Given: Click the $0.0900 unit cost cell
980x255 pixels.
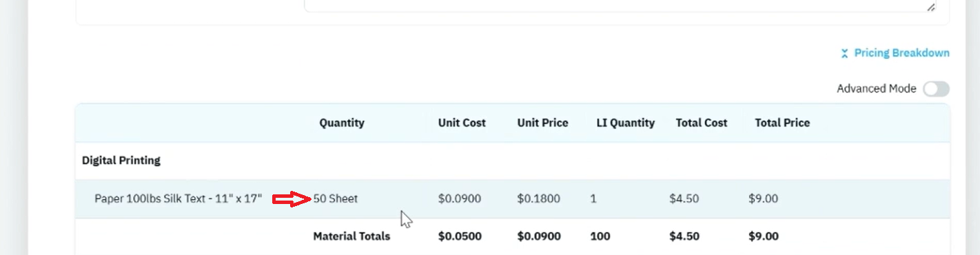Looking at the screenshot, I should click(x=460, y=198).
